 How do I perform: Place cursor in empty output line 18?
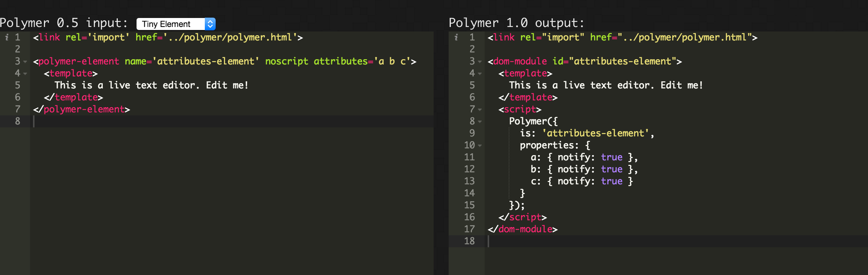(676, 241)
